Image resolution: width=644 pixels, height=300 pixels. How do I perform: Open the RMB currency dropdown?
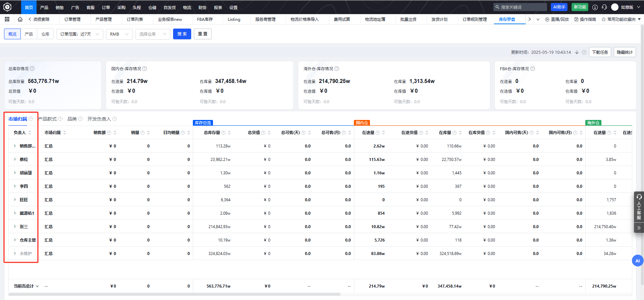click(119, 34)
